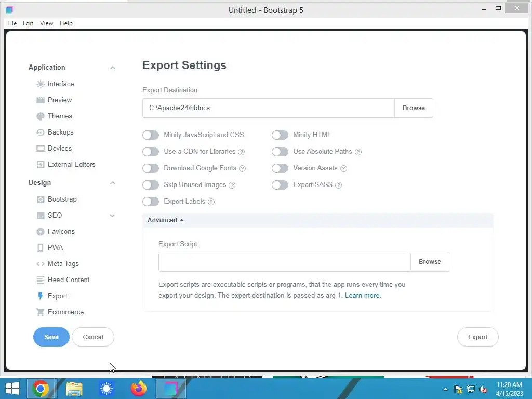532x399 pixels.
Task: Select the Favicons label in the sidebar
Action: pyautogui.click(x=61, y=231)
